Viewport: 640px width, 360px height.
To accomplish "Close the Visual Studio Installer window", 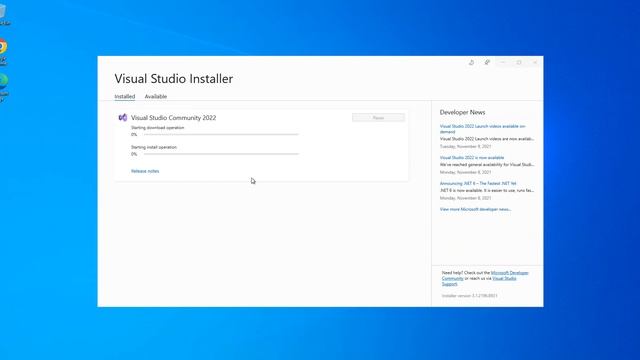I will tap(535, 62).
